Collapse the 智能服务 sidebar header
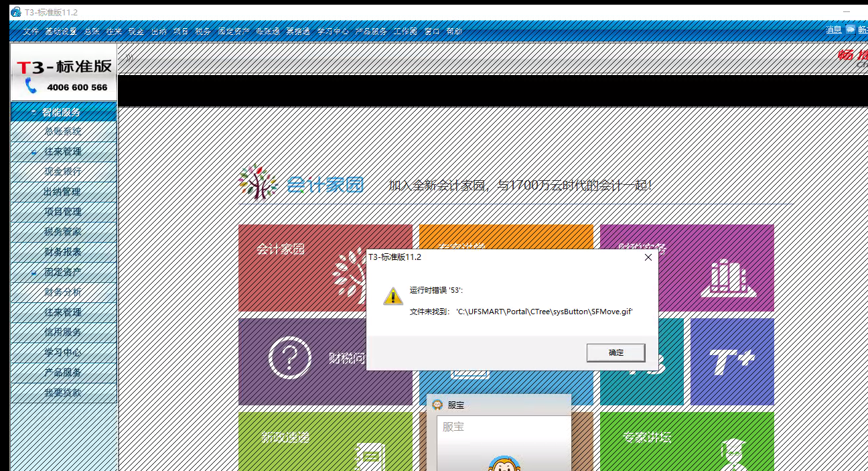 (x=64, y=112)
